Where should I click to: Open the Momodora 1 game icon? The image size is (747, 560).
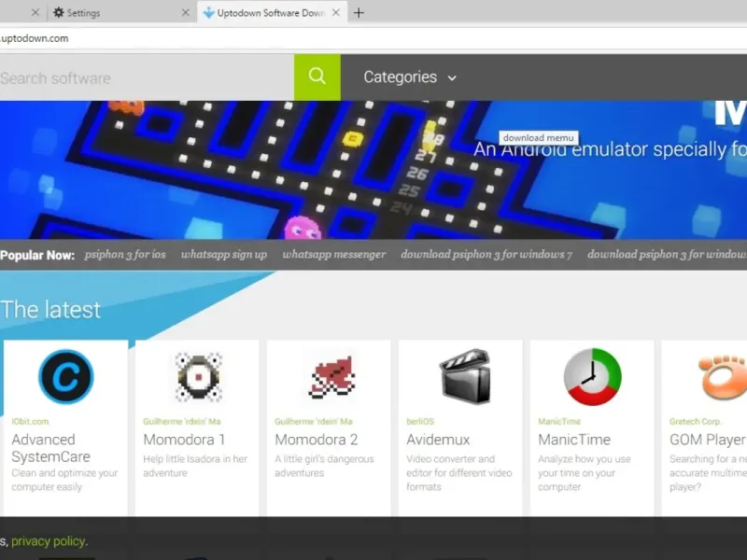pyautogui.click(x=198, y=377)
